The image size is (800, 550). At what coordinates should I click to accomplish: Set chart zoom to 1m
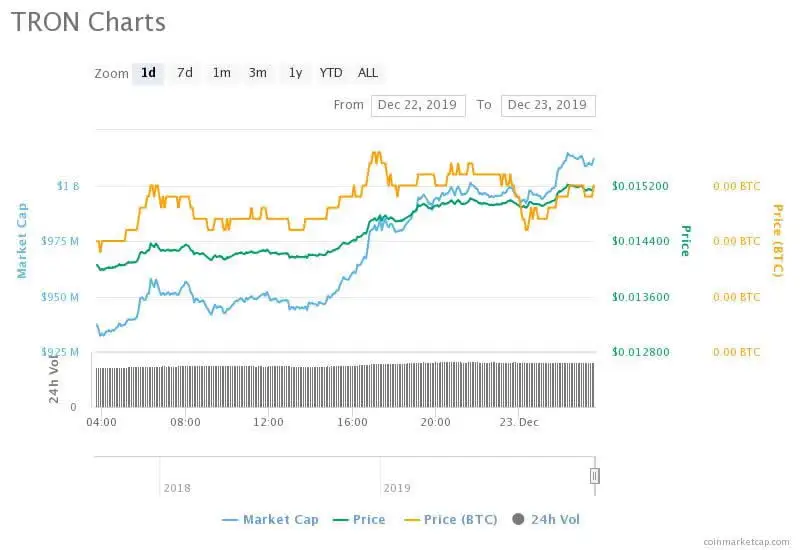click(221, 73)
